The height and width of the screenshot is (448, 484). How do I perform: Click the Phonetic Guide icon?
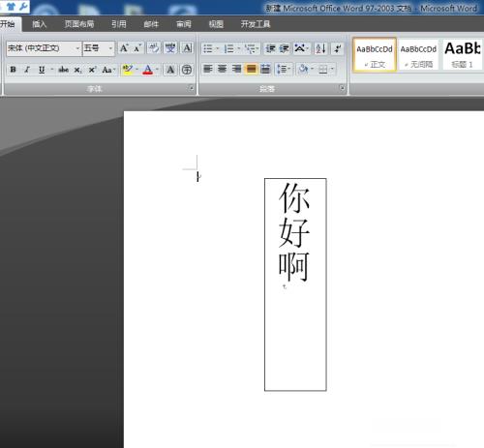coord(170,48)
